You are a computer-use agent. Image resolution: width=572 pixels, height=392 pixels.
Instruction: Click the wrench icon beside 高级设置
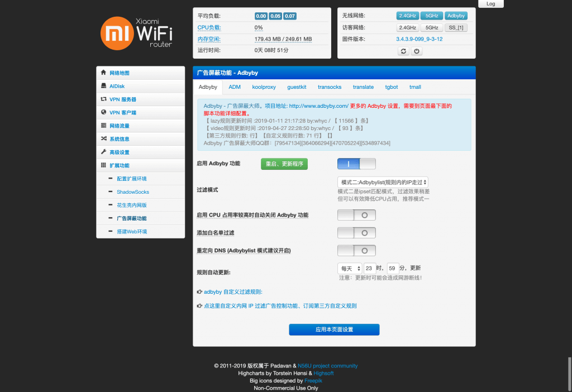(x=103, y=152)
